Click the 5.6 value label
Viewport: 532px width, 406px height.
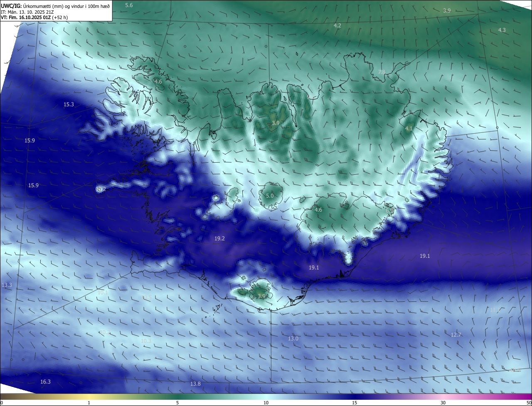tap(129, 5)
